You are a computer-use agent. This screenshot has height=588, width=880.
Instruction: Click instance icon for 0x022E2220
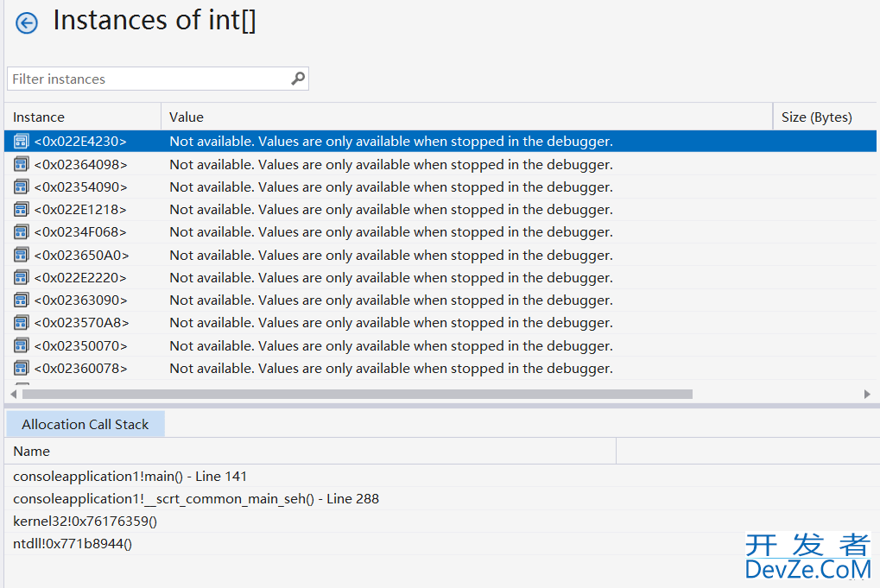click(x=22, y=278)
